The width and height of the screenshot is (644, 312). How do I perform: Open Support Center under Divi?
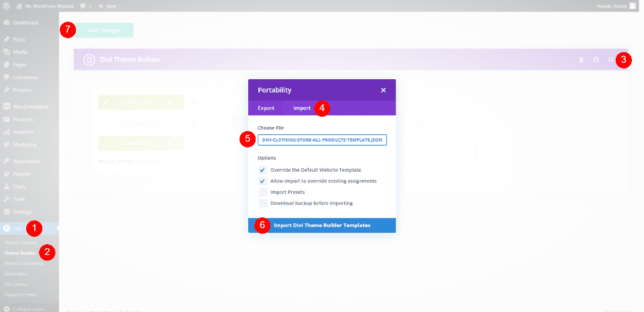(21, 295)
